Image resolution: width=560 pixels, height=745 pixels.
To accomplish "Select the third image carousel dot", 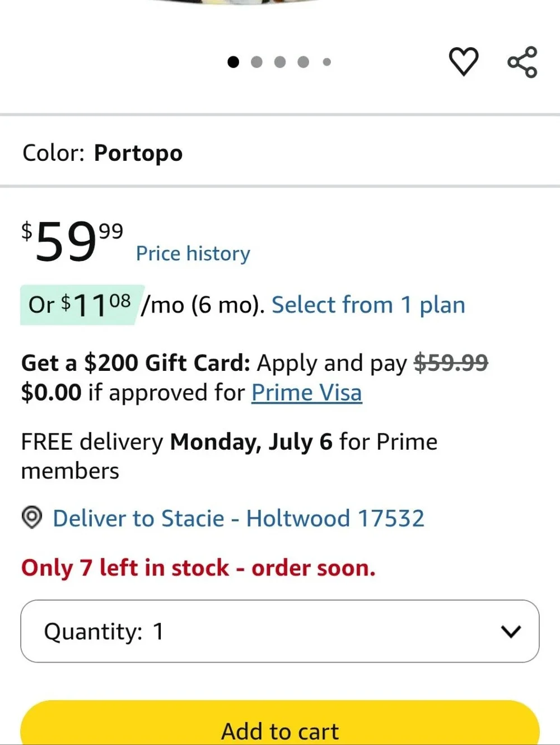I will (280, 62).
